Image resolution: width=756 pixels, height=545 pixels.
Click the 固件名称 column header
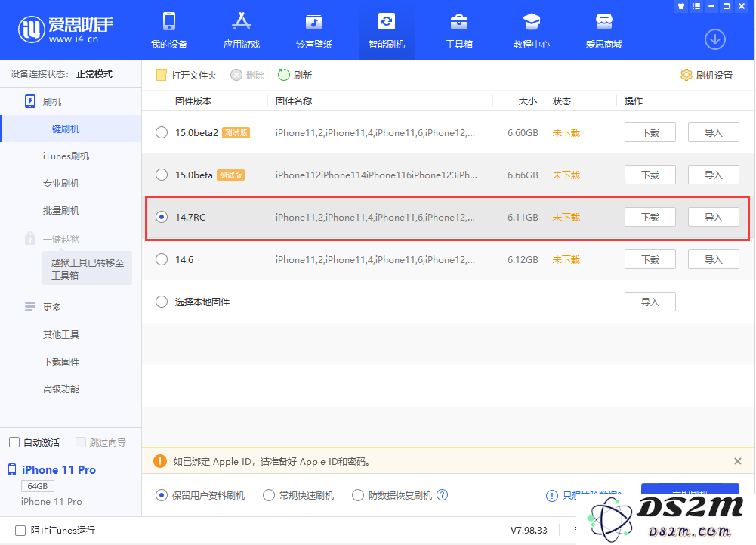pos(294,101)
